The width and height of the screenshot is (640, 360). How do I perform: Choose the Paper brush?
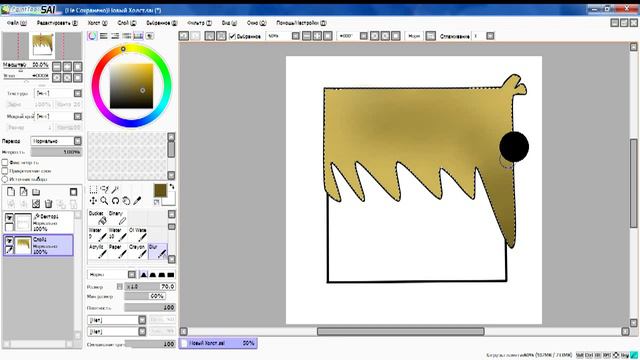point(117,251)
